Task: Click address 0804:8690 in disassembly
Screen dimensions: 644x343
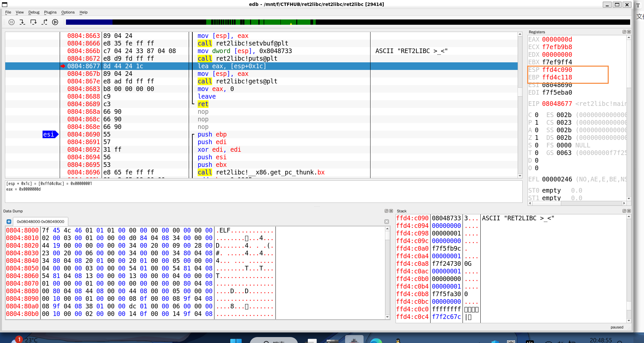Action: (x=83, y=134)
